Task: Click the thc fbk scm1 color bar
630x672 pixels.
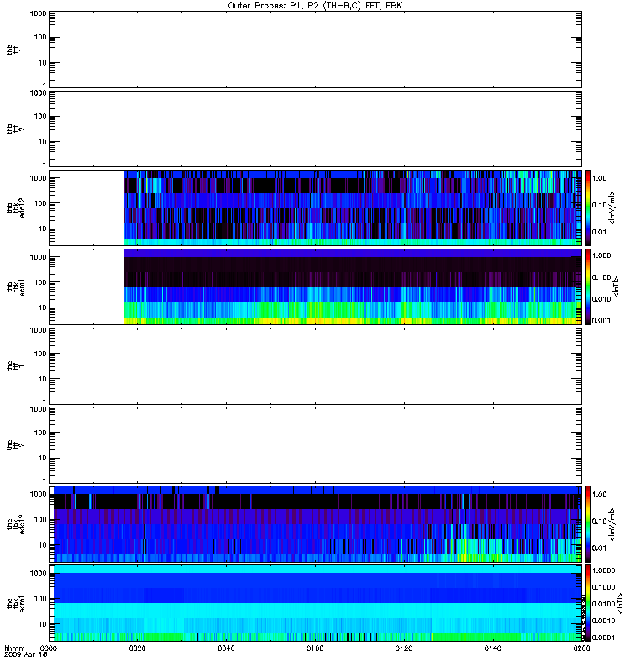Action: (588, 603)
